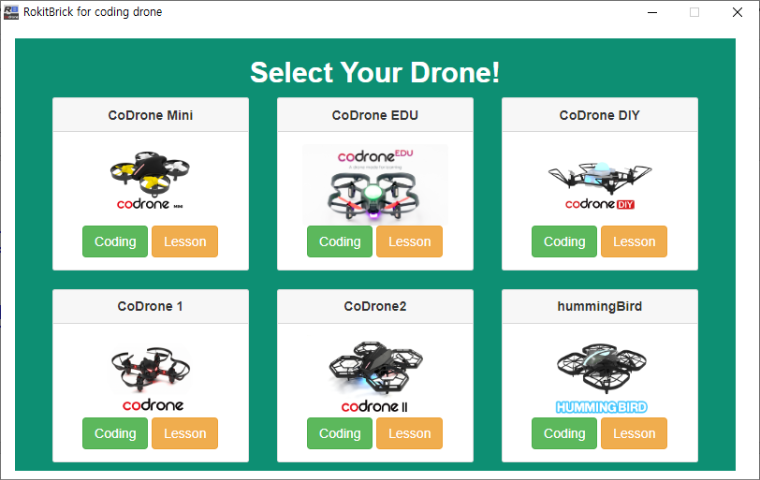Start Coding with CoDrone EDU

(x=340, y=241)
